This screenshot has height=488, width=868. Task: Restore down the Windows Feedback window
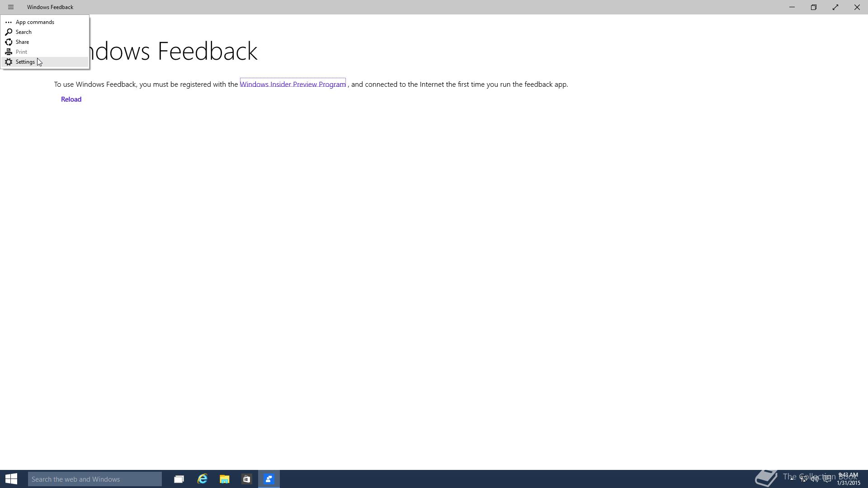click(814, 7)
